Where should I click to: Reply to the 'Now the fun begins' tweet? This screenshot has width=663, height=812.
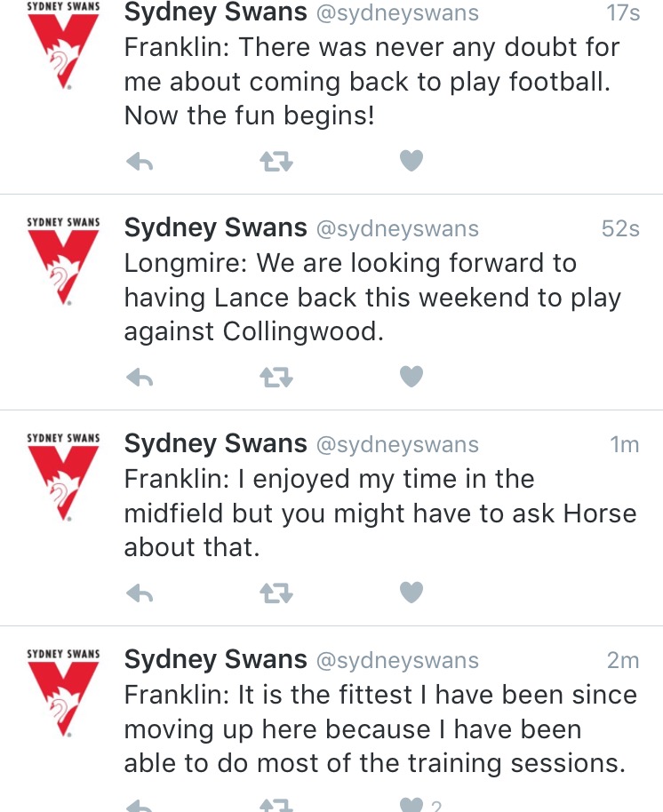pos(140,162)
